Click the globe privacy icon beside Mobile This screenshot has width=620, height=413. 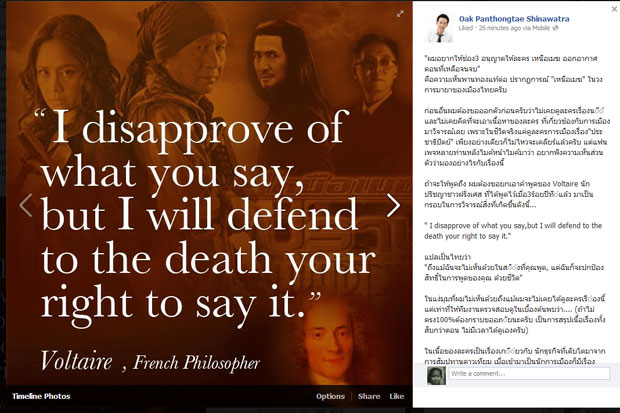tap(556, 28)
